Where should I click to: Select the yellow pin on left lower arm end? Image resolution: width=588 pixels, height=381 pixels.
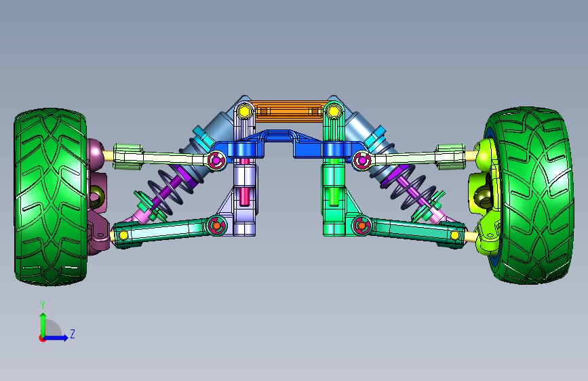(x=123, y=235)
